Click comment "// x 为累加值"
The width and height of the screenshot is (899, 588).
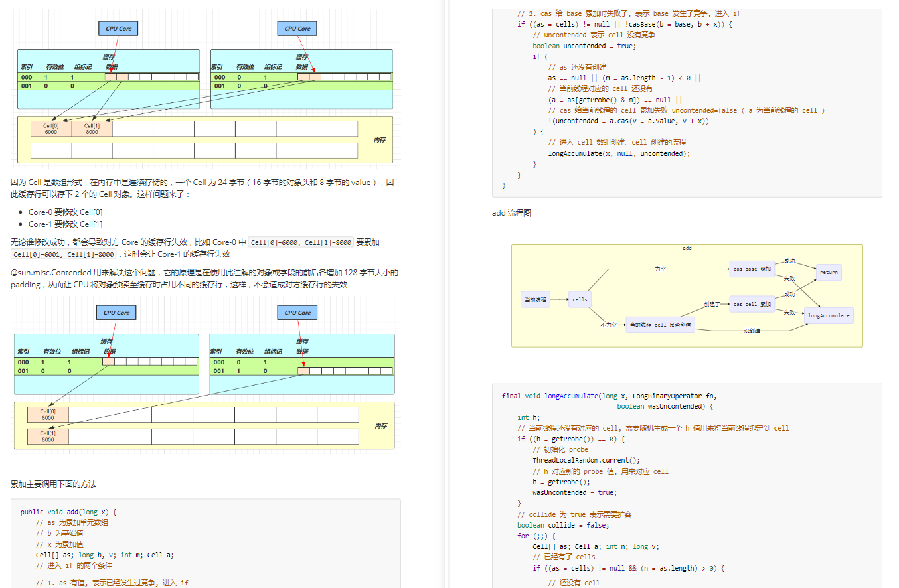pyautogui.click(x=60, y=544)
